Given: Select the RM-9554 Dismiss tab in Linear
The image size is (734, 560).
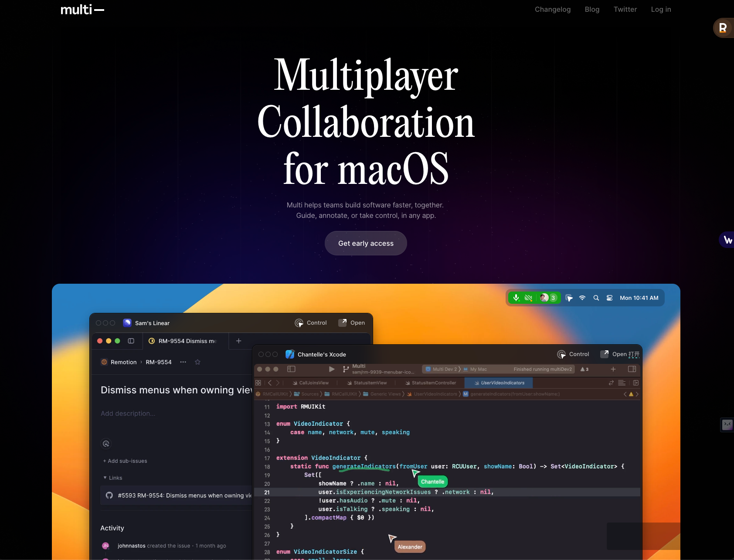Looking at the screenshot, I should point(185,341).
